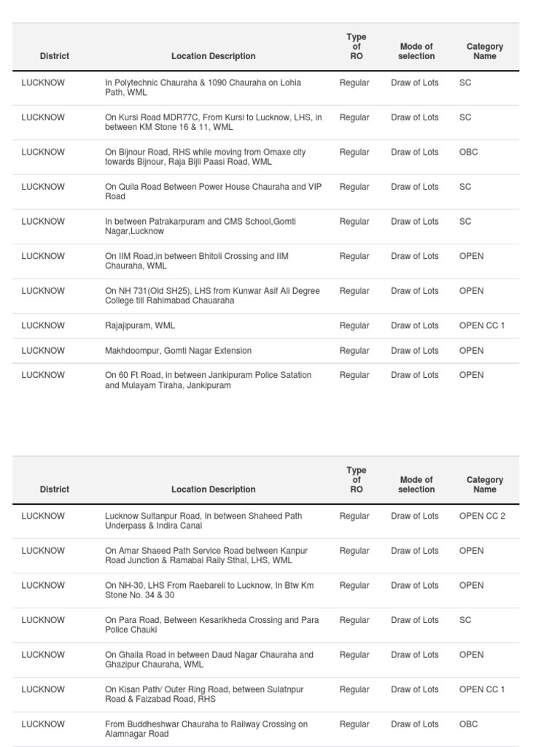Click Mode of selection header in the bottom table

(x=416, y=484)
